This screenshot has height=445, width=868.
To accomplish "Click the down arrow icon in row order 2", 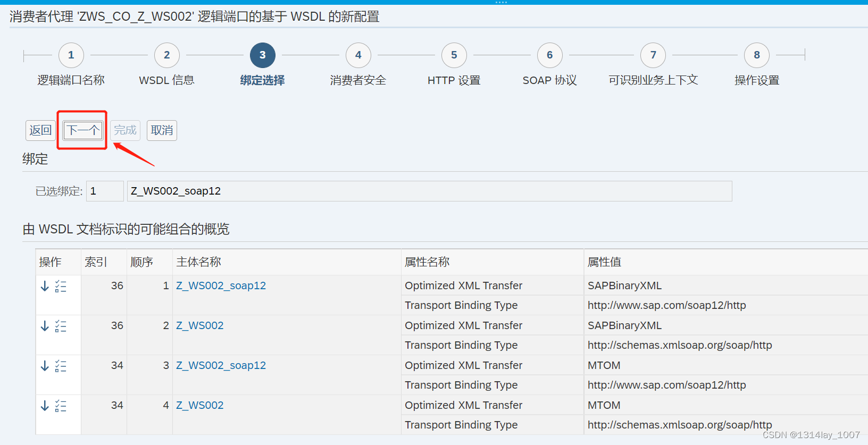I will tap(45, 326).
